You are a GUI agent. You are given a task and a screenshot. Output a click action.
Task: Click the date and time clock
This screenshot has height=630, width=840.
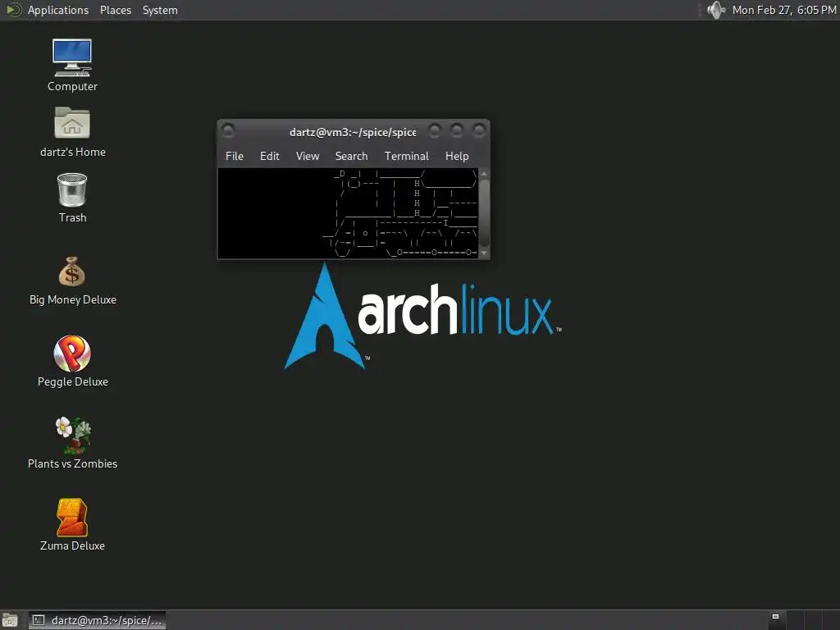point(783,10)
